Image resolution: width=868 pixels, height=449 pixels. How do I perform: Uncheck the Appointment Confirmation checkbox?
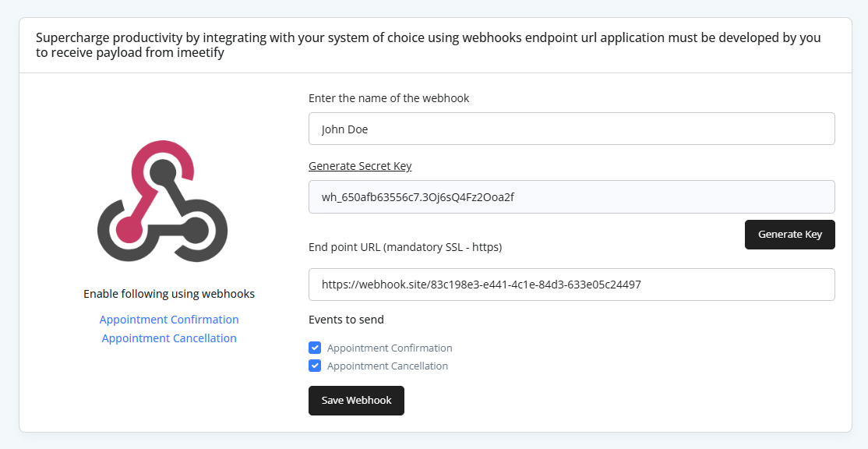[315, 348]
